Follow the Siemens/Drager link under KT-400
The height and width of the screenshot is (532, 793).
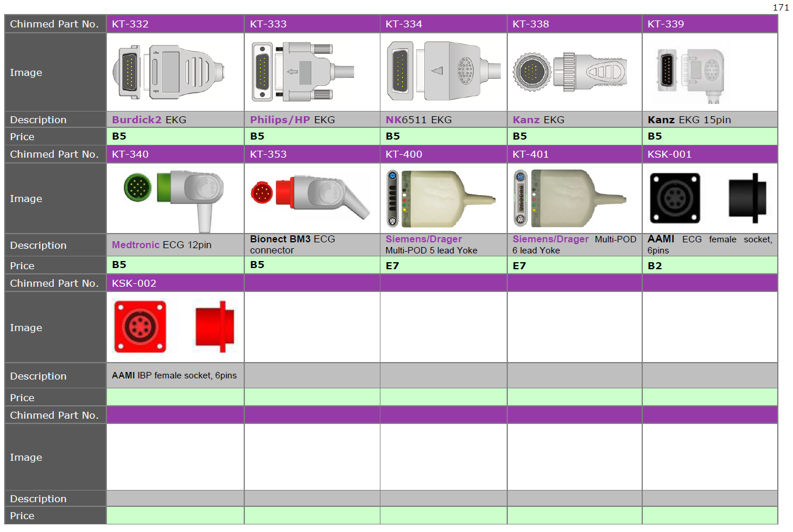[424, 239]
